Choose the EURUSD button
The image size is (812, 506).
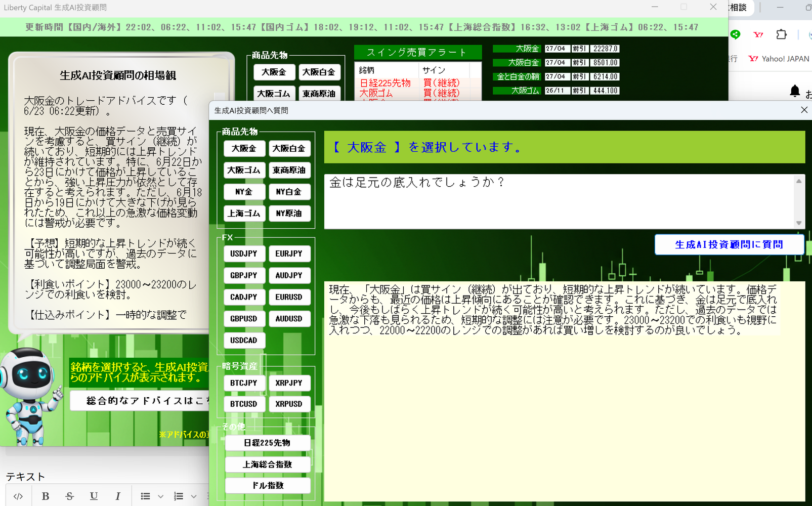[x=289, y=297]
